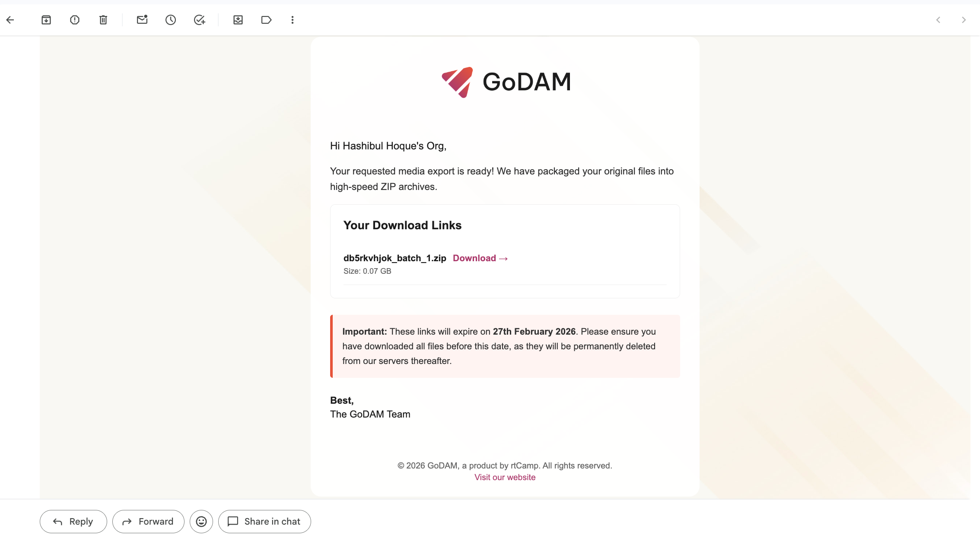Report the email as spam
Image resolution: width=980 pixels, height=538 pixels.
[74, 20]
